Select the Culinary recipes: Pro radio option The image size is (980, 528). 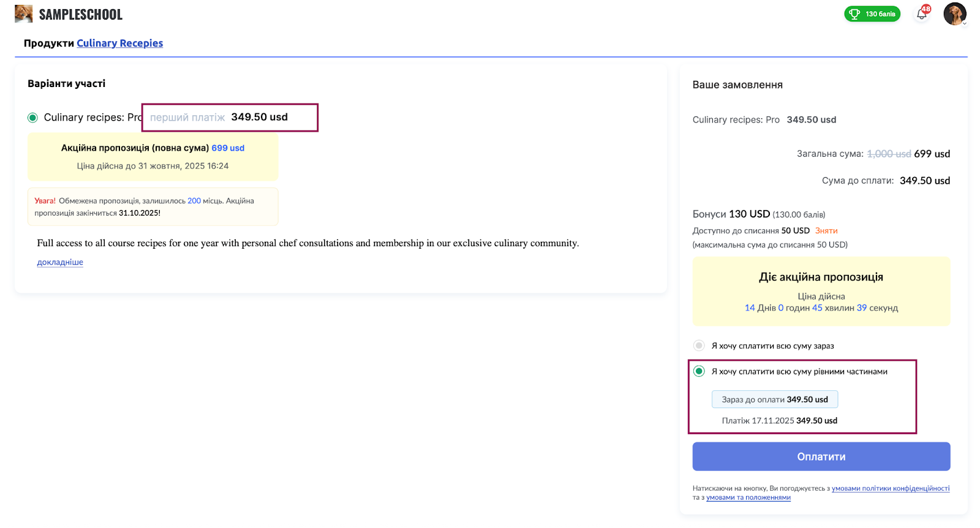pyautogui.click(x=33, y=118)
